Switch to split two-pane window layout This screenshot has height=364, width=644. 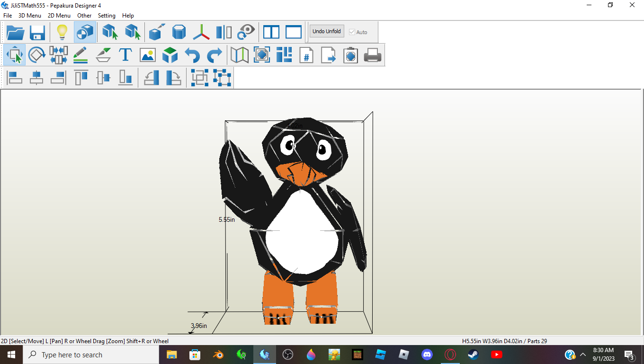pyautogui.click(x=271, y=32)
